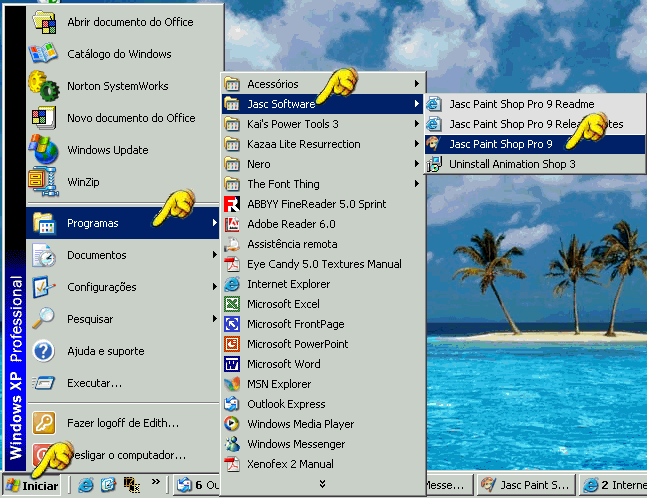Expand Pesquisar submenu arrow
The width and height of the screenshot is (647, 498).
pyautogui.click(x=215, y=319)
